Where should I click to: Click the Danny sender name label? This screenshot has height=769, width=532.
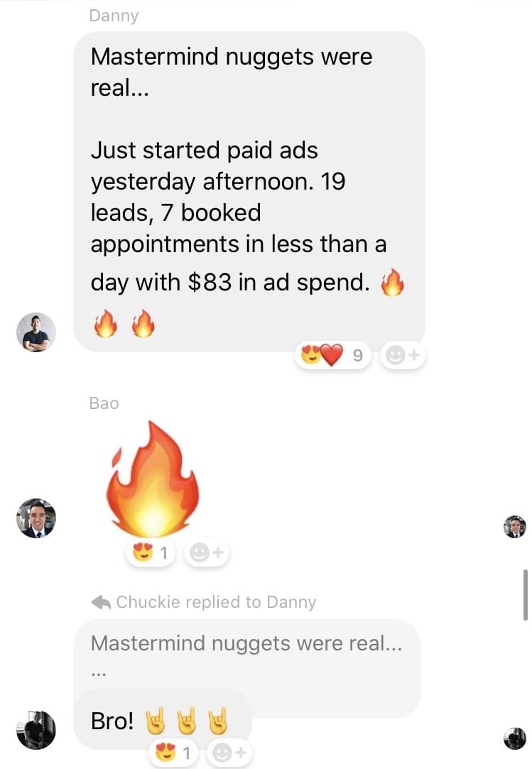114,16
